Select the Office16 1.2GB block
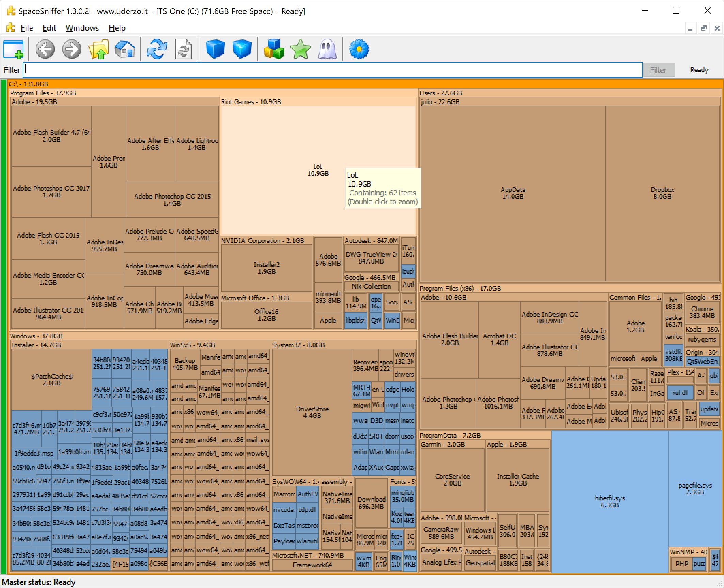Screen dimensions: 724x588 [x=267, y=315]
